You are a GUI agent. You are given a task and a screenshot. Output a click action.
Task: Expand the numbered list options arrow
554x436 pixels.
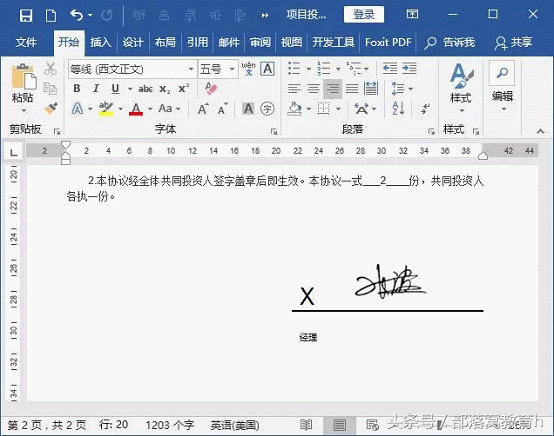pyautogui.click(x=338, y=69)
